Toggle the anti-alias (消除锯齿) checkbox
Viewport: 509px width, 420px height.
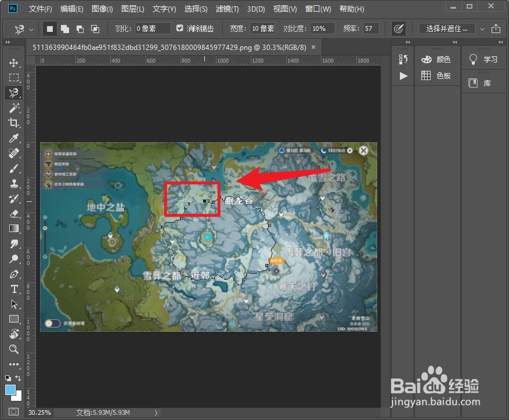[x=179, y=28]
